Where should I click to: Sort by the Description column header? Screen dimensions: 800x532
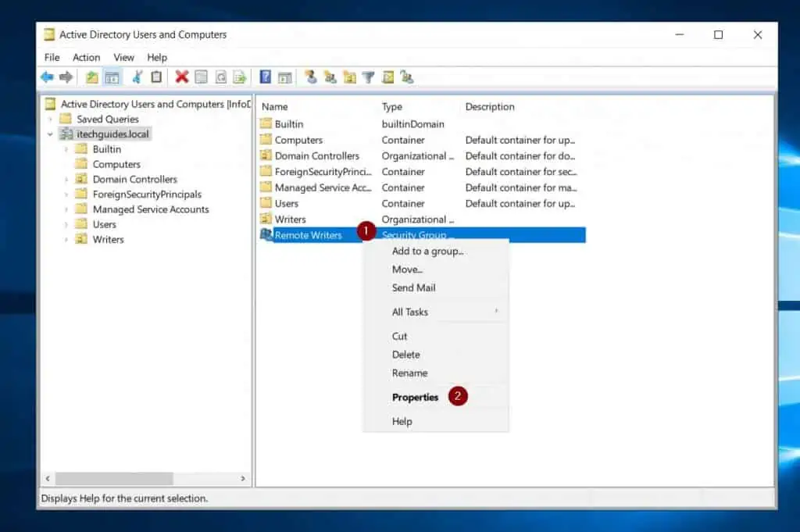[490, 106]
